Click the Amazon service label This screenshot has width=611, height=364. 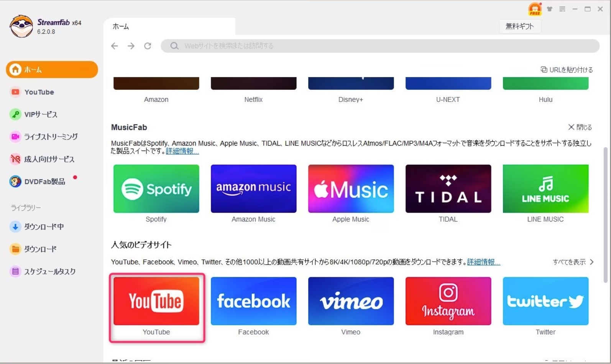pos(156,100)
